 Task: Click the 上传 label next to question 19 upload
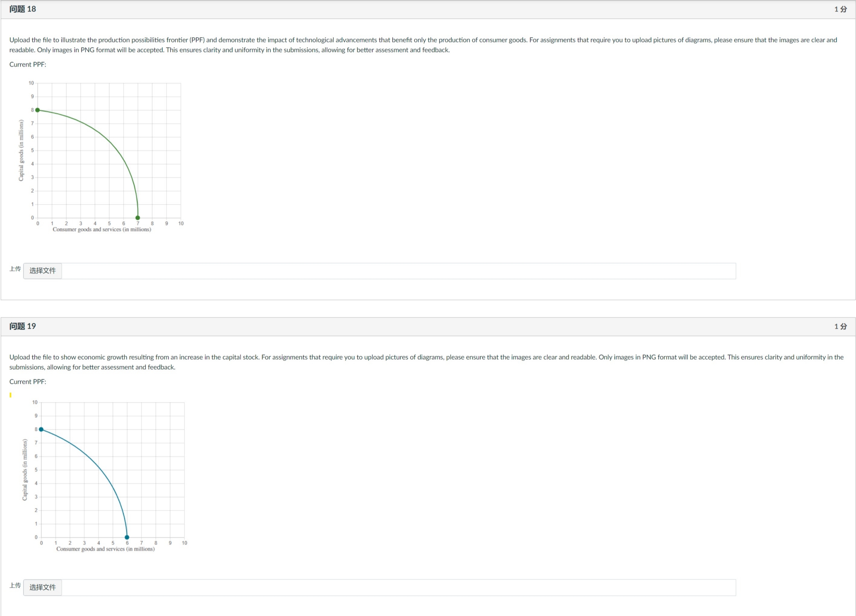15,586
